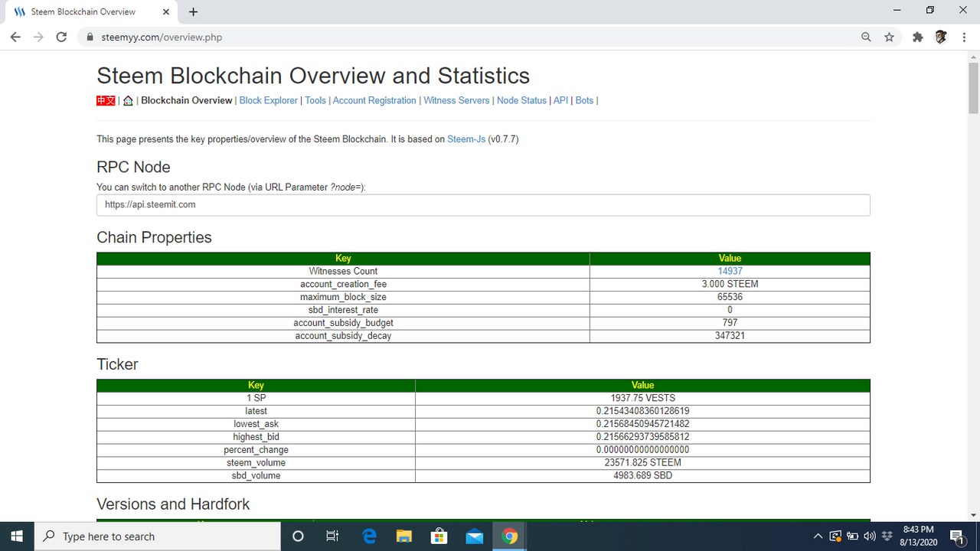Launch Microsoft Edge from taskbar
The image size is (980, 551).
click(x=369, y=536)
